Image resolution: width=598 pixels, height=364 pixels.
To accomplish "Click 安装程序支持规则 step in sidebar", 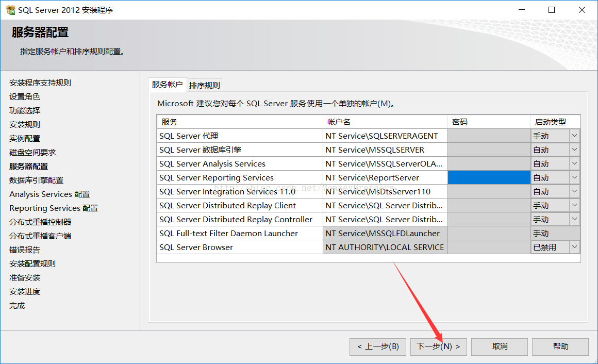I will (40, 83).
